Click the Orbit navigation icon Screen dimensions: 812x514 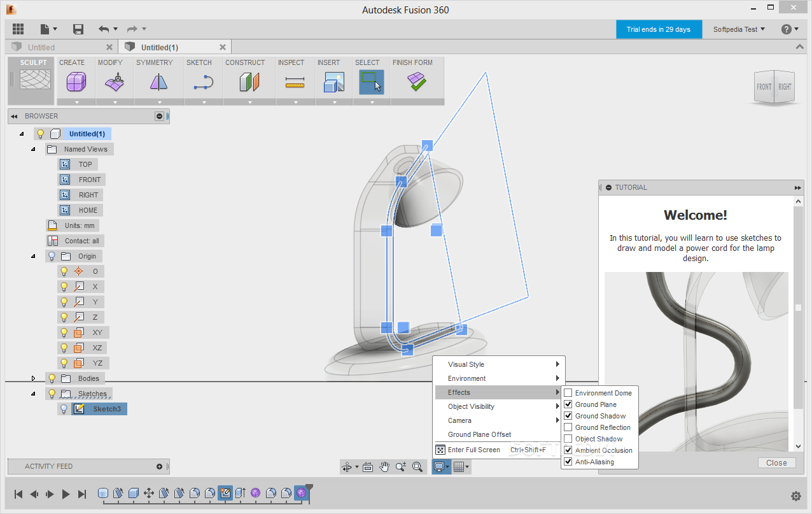pyautogui.click(x=347, y=467)
